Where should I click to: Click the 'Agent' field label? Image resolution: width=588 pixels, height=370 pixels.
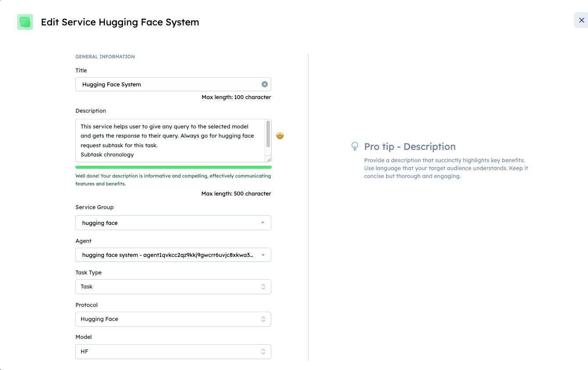84,241
